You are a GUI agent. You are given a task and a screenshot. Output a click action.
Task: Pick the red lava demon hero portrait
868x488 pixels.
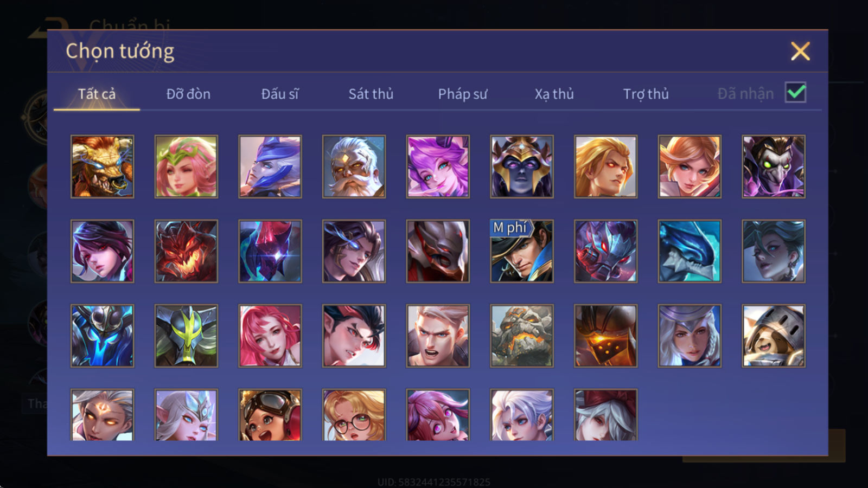point(186,251)
